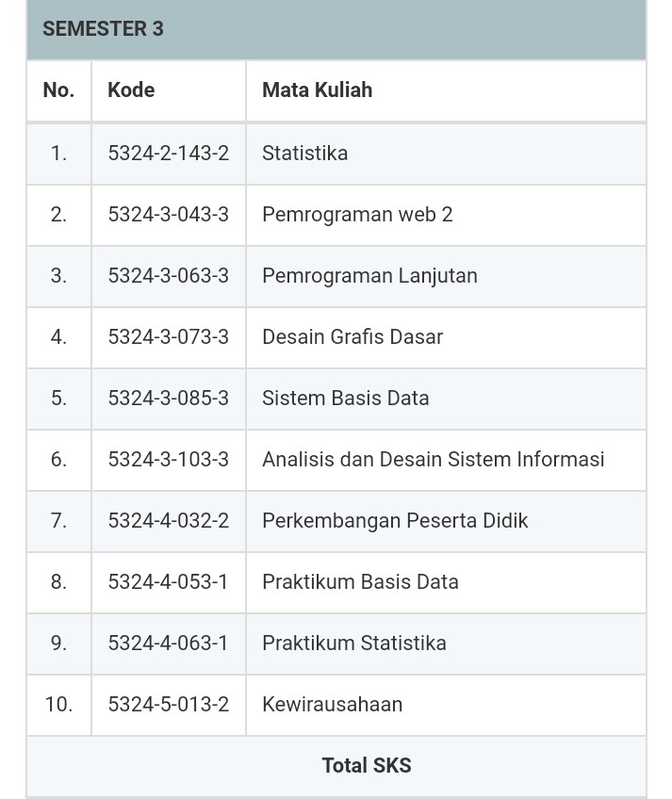The width and height of the screenshot is (672, 799).
Task: Click course code 5324-3-043-3
Action: 169,215
